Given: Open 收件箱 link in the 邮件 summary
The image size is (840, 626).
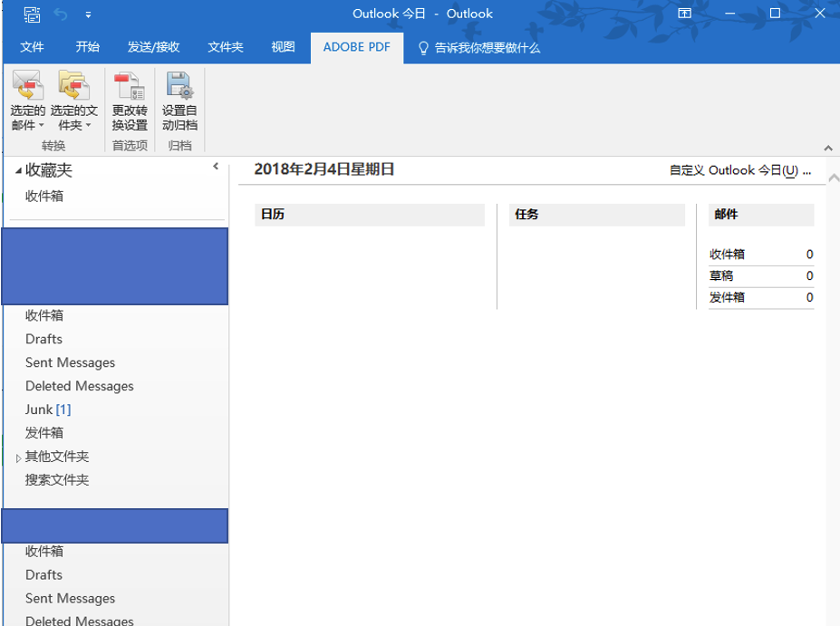Looking at the screenshot, I should 727,255.
